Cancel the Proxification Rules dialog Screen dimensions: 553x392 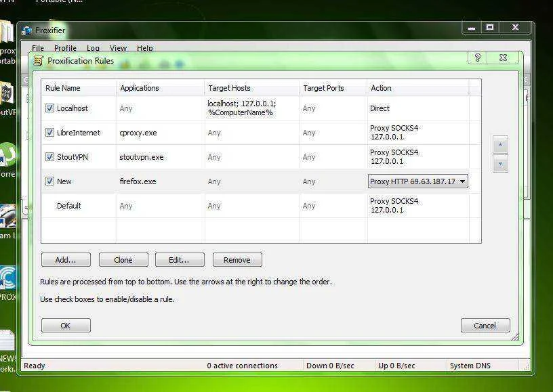coord(485,326)
